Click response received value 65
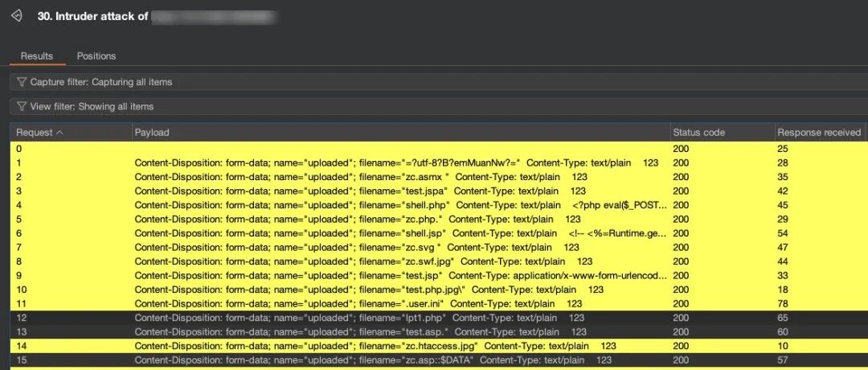This screenshot has width=868, height=370. pyautogui.click(x=783, y=318)
